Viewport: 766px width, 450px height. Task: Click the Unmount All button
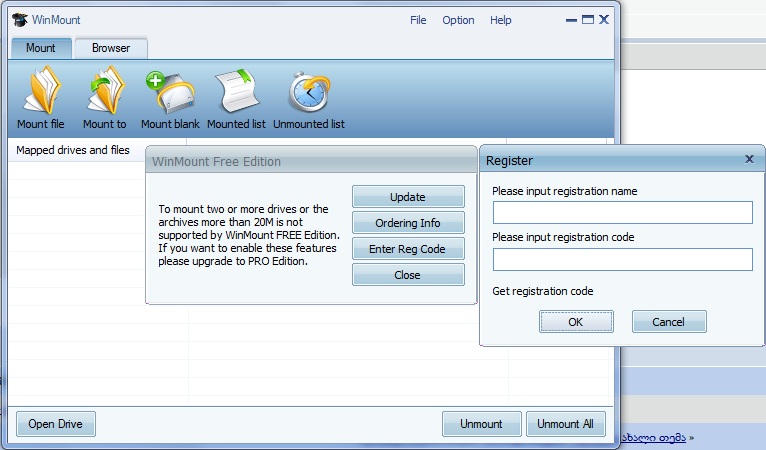click(566, 424)
